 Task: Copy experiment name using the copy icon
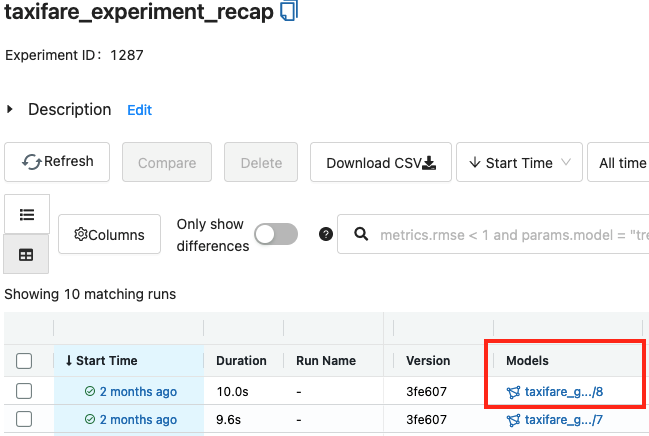tap(289, 11)
